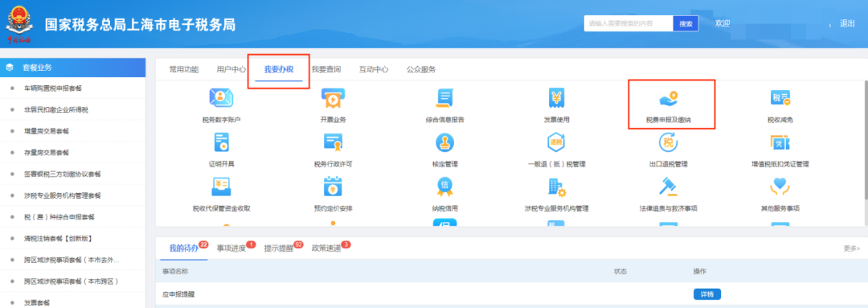This screenshot has height=308, width=868.
Task: Open the 税收减免 icon
Action: coord(780,98)
